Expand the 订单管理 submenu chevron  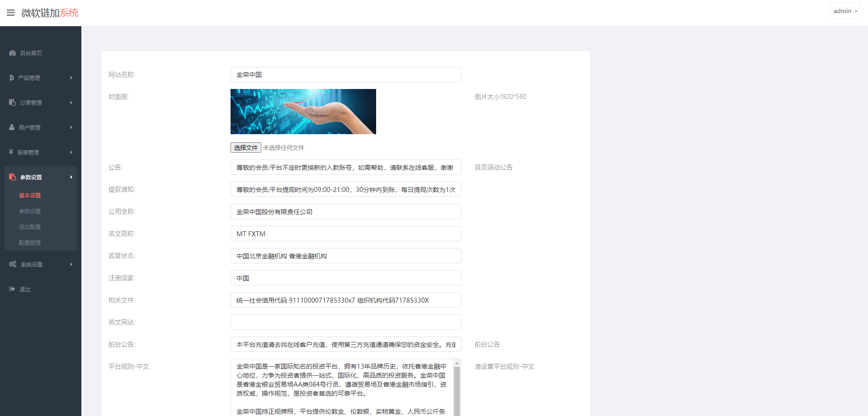(71, 103)
